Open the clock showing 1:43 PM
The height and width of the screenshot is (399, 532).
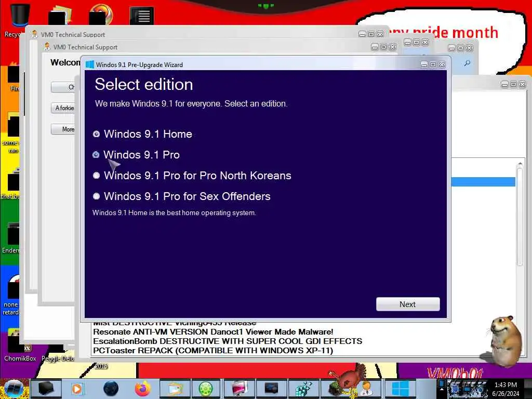pyautogui.click(x=506, y=389)
